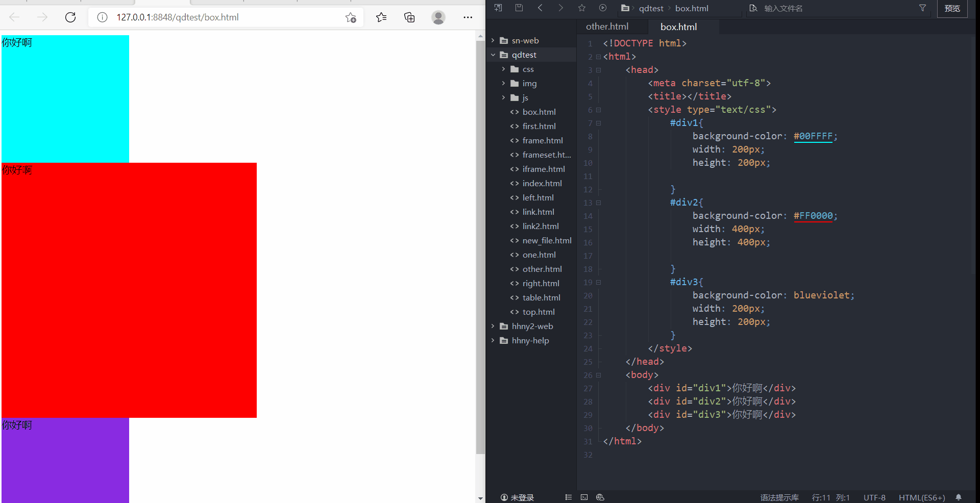Click the 预览 preview button
Viewport: 980px width, 503px height.
952,8
